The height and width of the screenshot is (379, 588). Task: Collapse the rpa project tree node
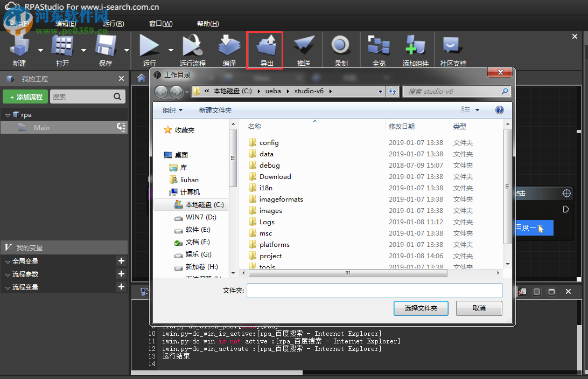8,115
